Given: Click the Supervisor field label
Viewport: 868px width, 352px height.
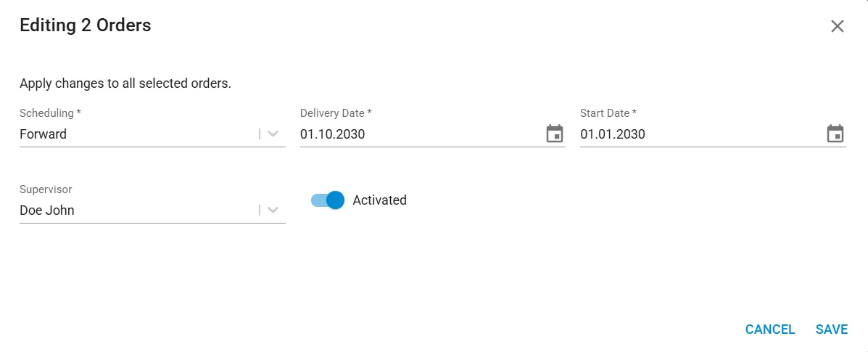Looking at the screenshot, I should (x=46, y=189).
